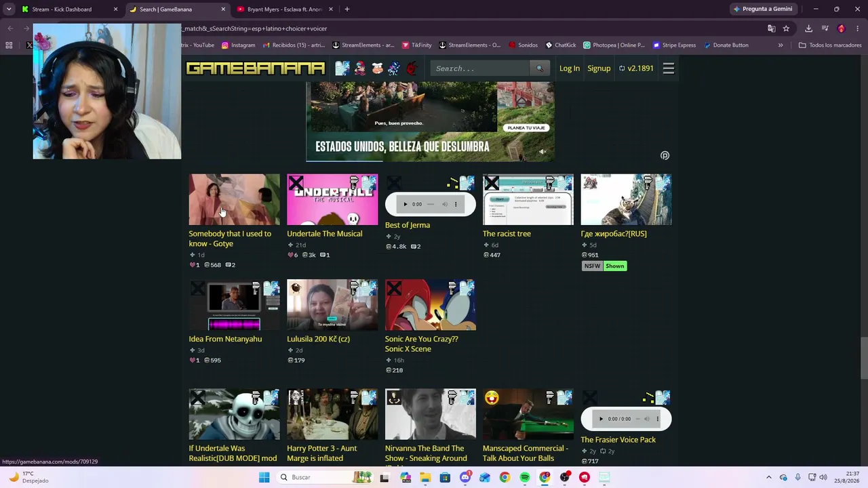Viewport: 868px width, 488px height.
Task: Toggle the NSFW Shown button
Action: [x=615, y=266]
